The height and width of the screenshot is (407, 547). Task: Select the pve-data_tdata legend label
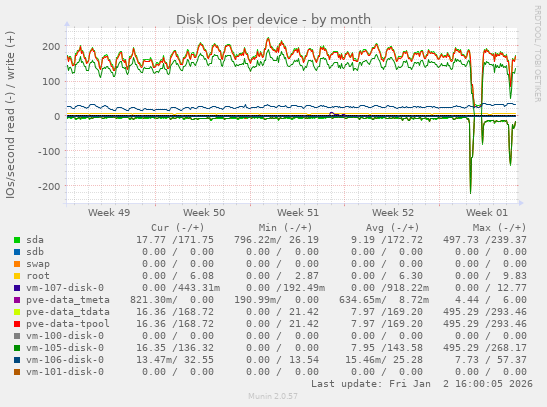(68, 312)
